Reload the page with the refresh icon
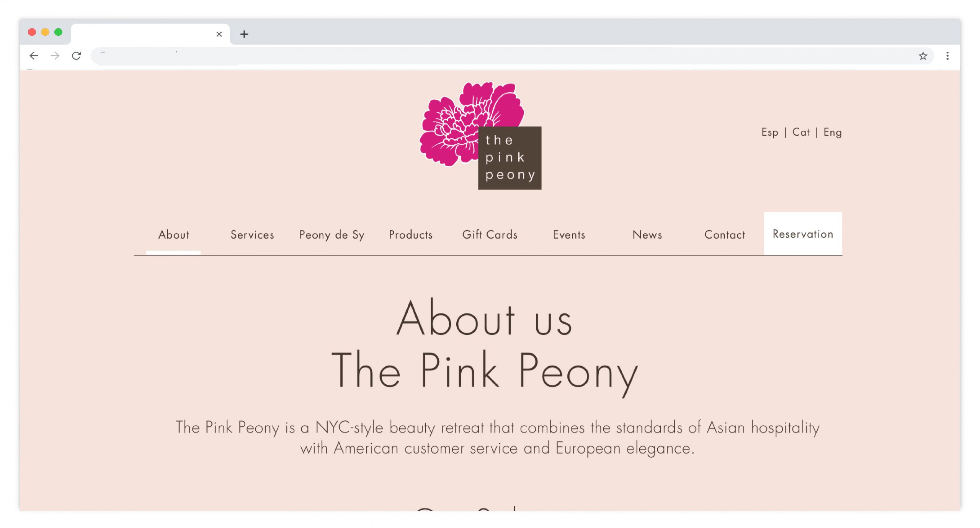Image resolution: width=980 pixels, height=528 pixels. (x=77, y=56)
